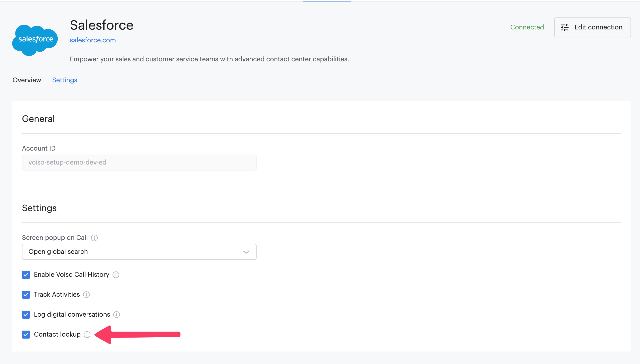Screen dimensions: 640x364
Task: Open the Screen popup on Call dropdown
Action: click(139, 252)
